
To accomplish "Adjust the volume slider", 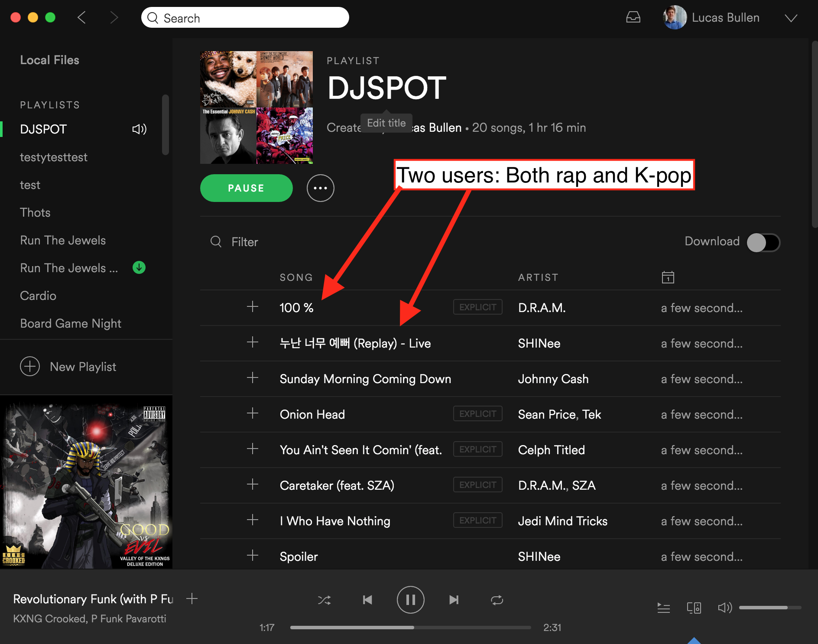I will [x=770, y=608].
